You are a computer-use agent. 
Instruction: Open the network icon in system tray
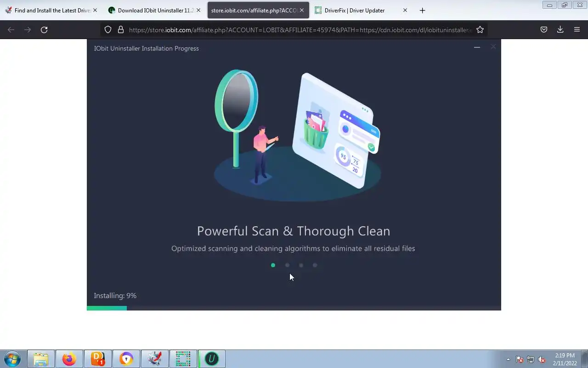[531, 359]
